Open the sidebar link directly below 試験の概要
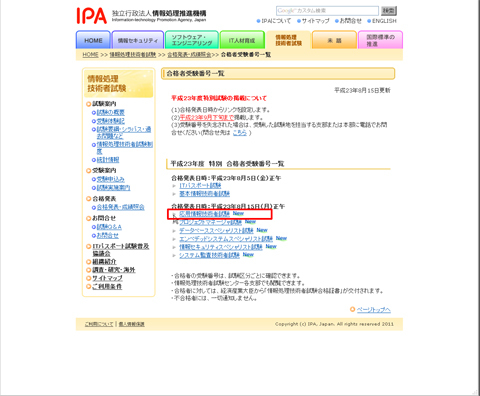480x396 pixels. 111,121
